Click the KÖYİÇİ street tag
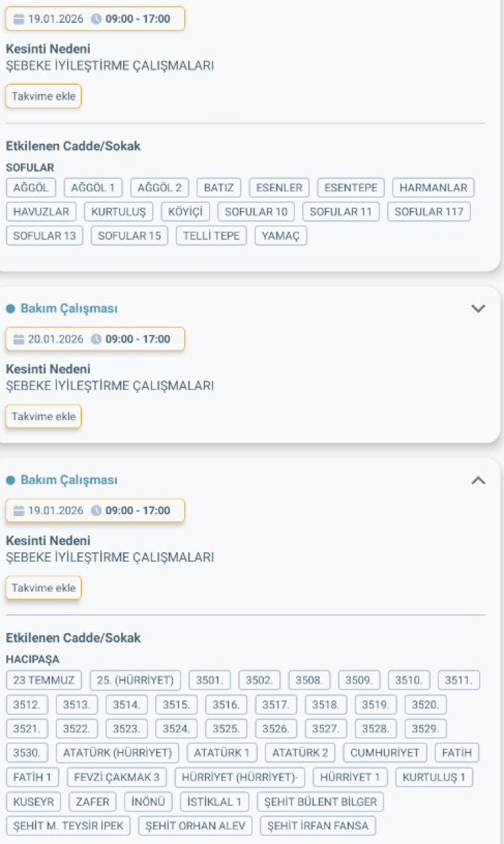The height and width of the screenshot is (844, 504). (185, 212)
